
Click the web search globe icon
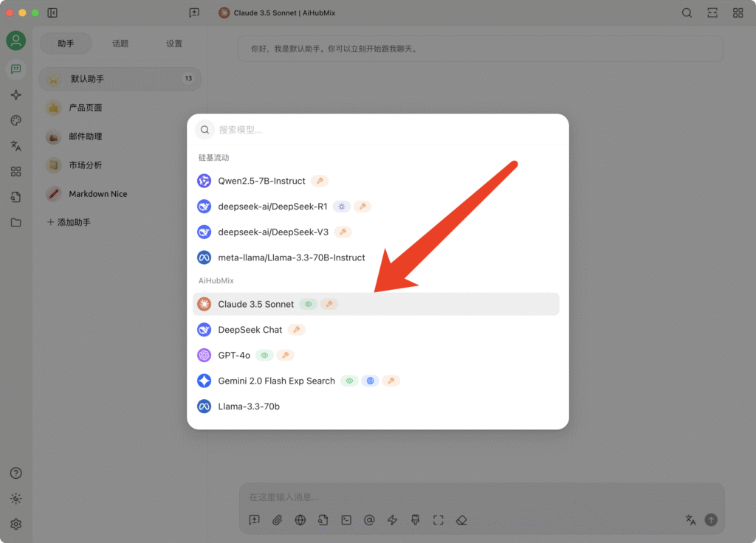300,520
